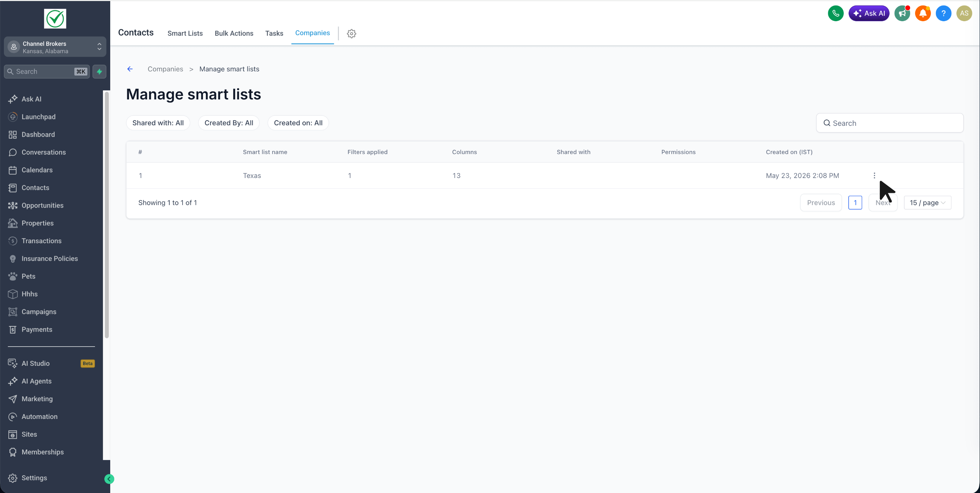Open the megaphone announcements icon
The width and height of the screenshot is (980, 493).
click(902, 13)
